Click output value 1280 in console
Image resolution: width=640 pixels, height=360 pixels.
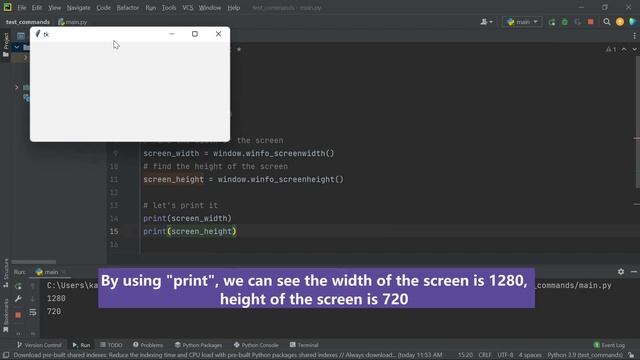coord(56,298)
